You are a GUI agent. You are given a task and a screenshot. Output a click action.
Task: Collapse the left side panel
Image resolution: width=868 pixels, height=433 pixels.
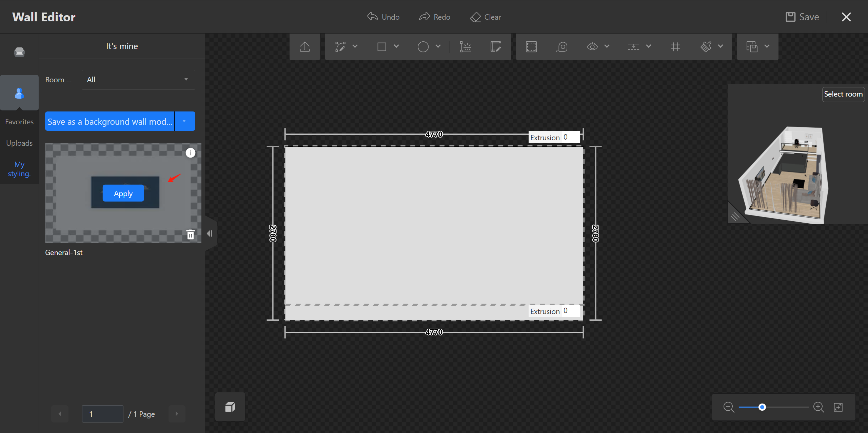[x=210, y=233]
